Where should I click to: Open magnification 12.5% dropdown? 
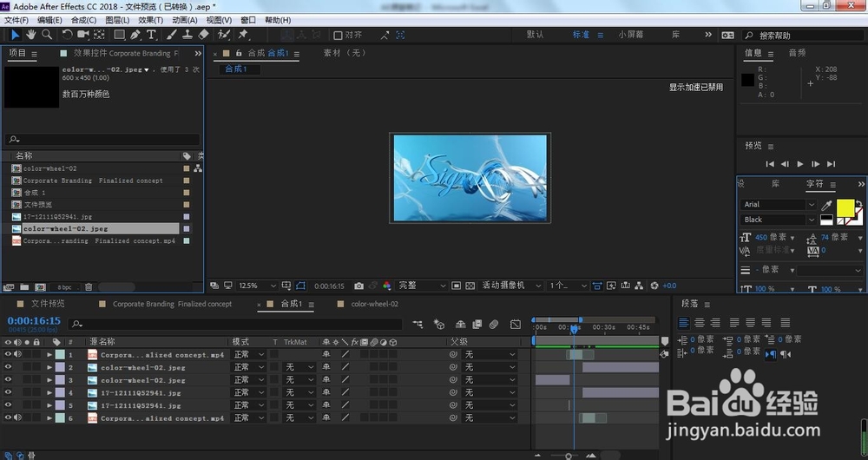point(258,286)
